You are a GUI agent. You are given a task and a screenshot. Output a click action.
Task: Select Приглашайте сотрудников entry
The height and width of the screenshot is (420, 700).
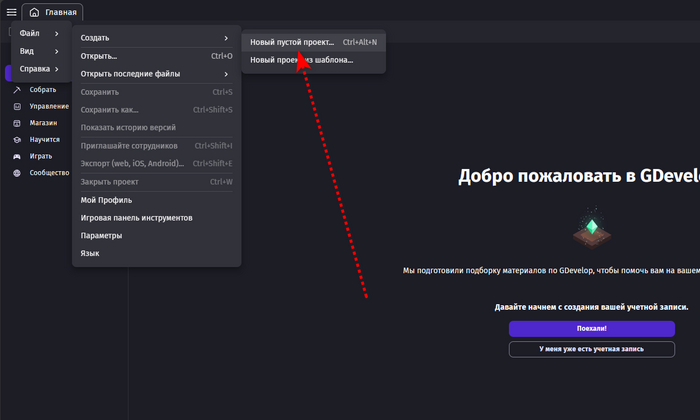[x=156, y=146]
